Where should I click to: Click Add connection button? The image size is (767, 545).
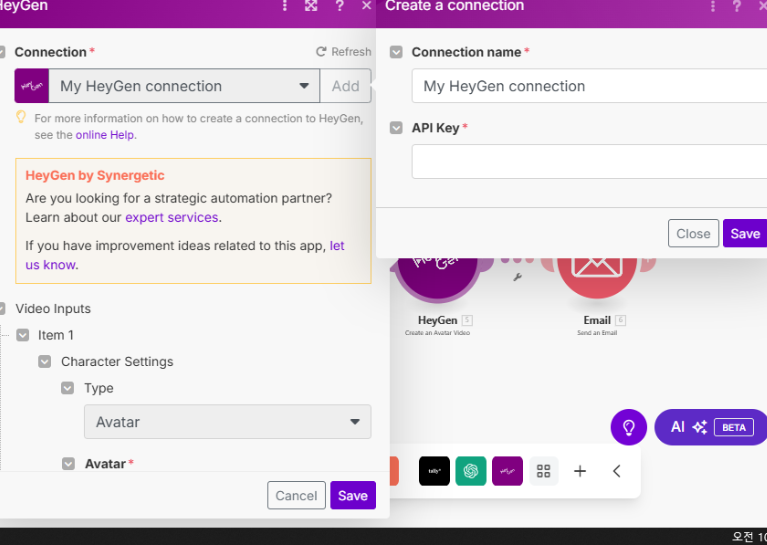345,86
